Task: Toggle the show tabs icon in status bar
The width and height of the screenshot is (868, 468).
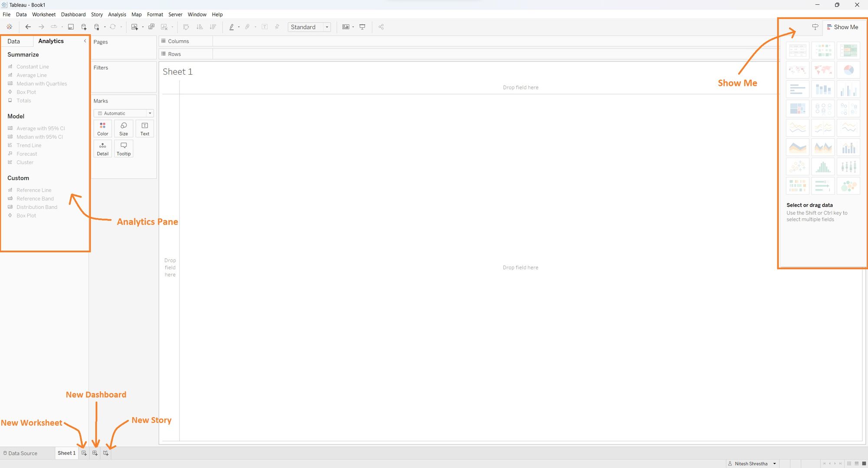Action: [864, 464]
